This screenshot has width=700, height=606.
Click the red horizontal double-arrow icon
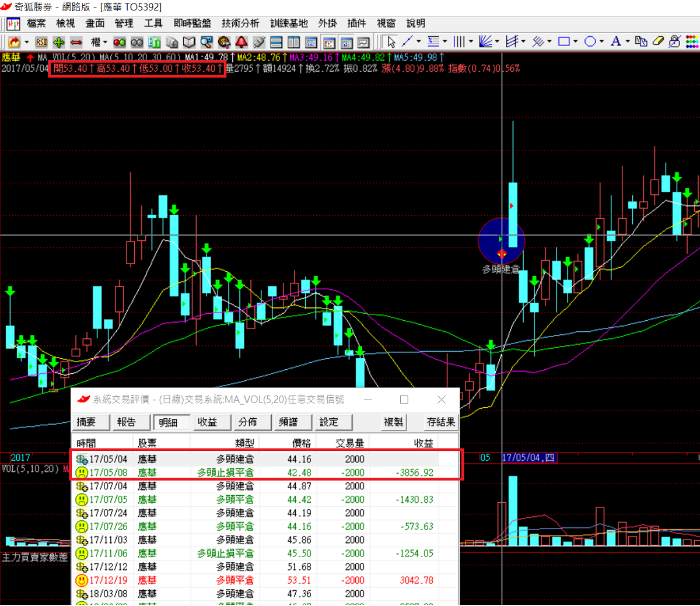tap(76, 42)
